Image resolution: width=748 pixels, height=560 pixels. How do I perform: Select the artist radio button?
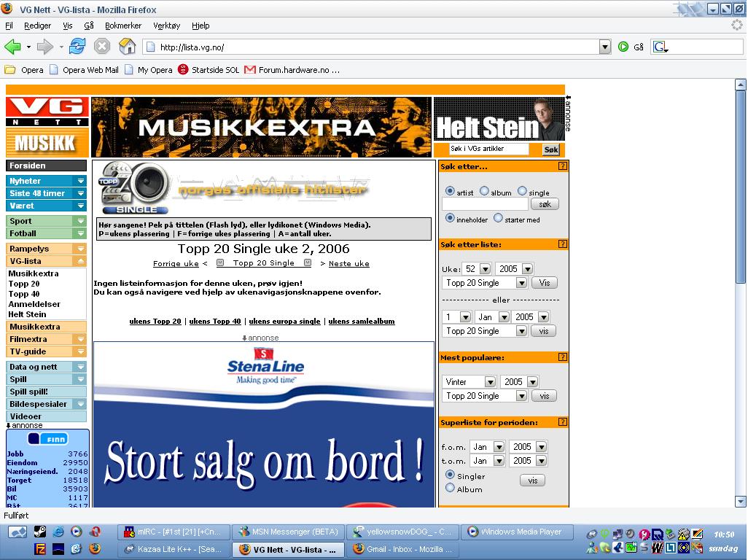click(x=449, y=191)
